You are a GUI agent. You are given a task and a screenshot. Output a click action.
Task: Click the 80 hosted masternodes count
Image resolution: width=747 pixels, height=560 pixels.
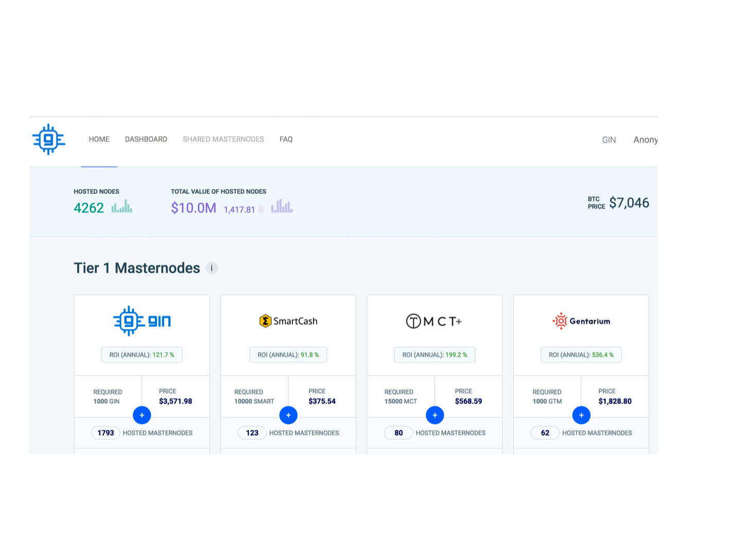398,433
